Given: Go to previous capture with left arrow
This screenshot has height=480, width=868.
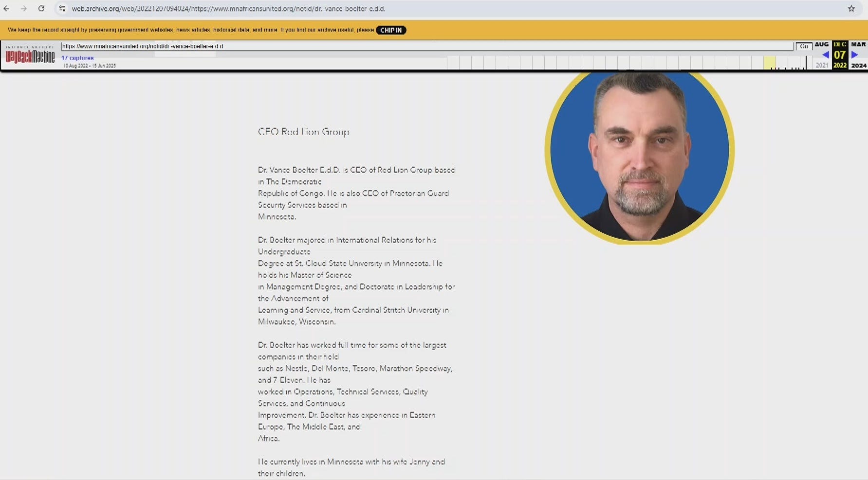Looking at the screenshot, I should [826, 55].
